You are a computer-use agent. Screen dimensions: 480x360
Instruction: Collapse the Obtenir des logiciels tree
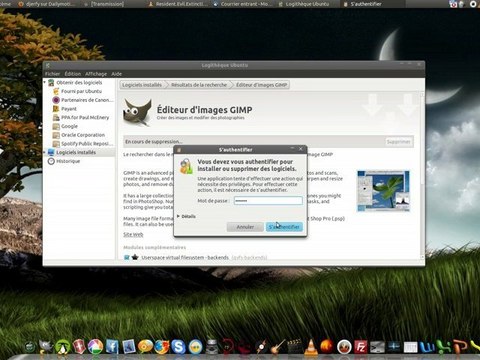pyautogui.click(x=45, y=82)
